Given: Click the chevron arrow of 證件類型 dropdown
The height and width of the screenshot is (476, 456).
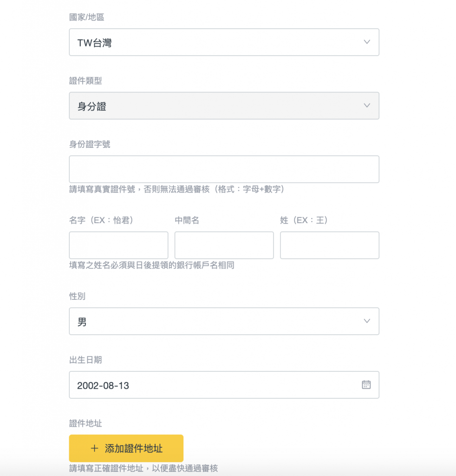Looking at the screenshot, I should click(x=367, y=106).
